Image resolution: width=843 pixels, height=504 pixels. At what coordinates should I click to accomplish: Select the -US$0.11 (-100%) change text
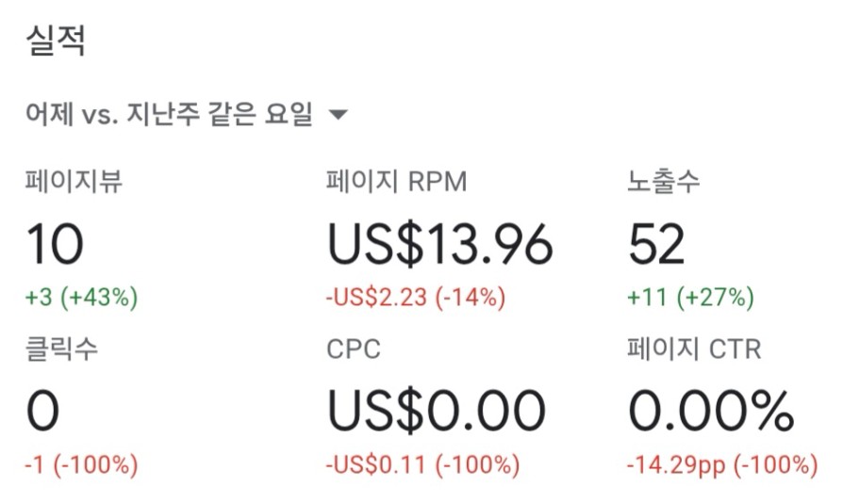tap(422, 464)
